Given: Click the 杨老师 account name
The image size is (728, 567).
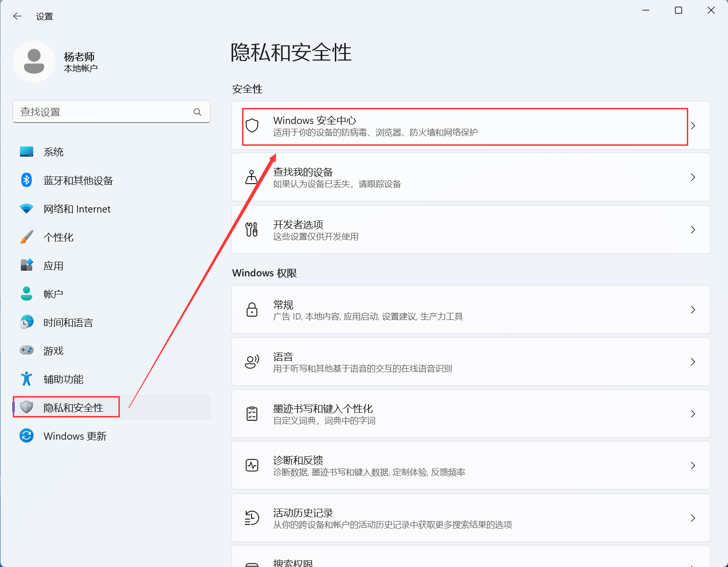Looking at the screenshot, I should click(79, 57).
